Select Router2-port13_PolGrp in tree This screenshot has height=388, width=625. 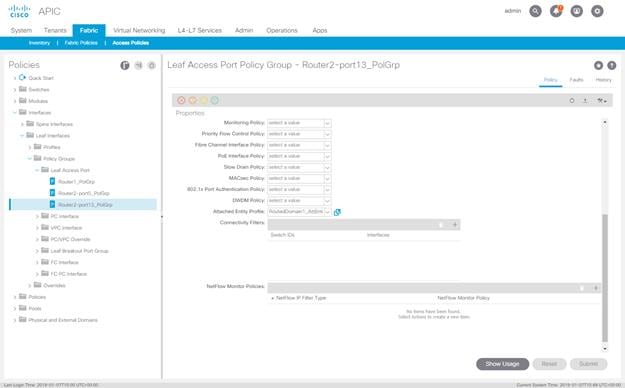click(x=83, y=205)
